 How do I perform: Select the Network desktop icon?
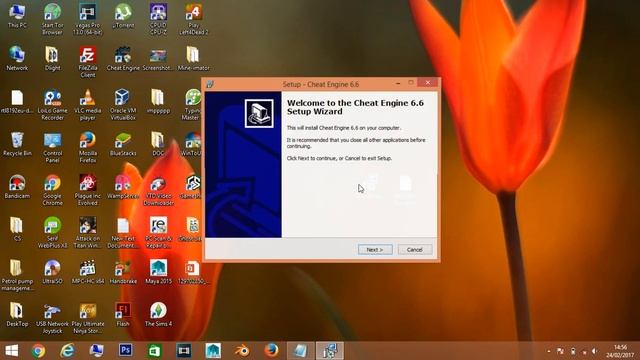point(17,59)
